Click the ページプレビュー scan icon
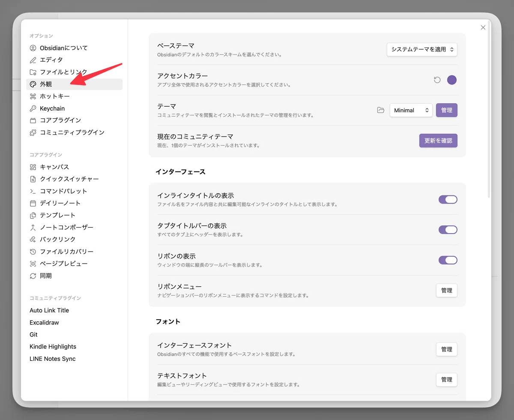514x420 pixels. tap(33, 264)
